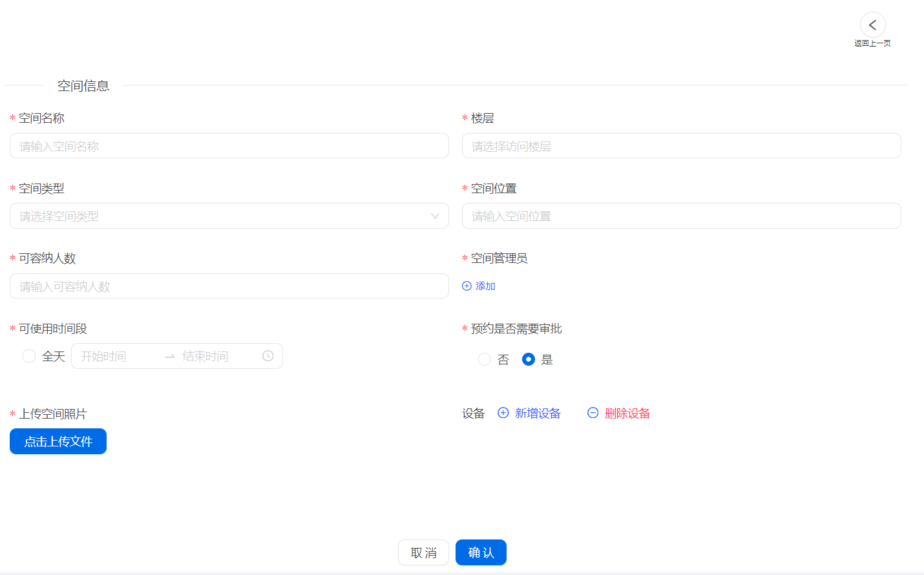Open the 空间类型 dropdown
The height and width of the screenshot is (575, 924).
pyautogui.click(x=220, y=216)
